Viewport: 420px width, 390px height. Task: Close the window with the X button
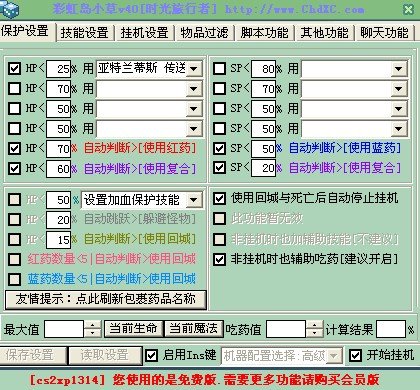408,9
